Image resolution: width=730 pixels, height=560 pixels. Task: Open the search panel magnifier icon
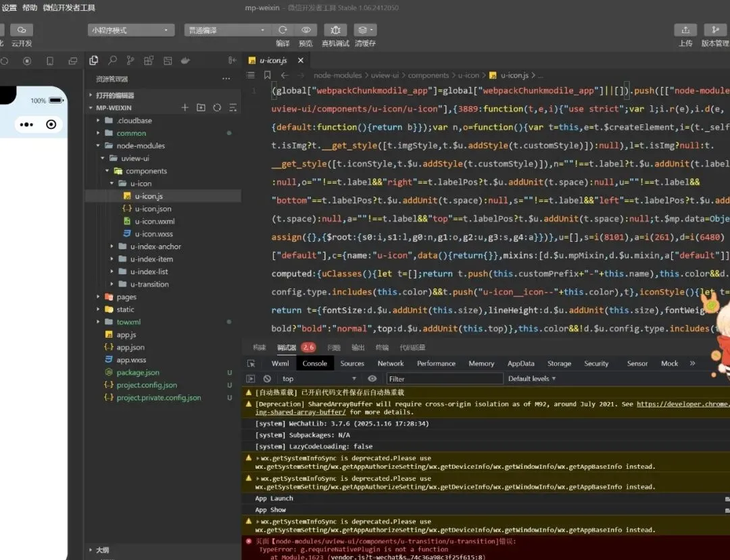coord(112,61)
